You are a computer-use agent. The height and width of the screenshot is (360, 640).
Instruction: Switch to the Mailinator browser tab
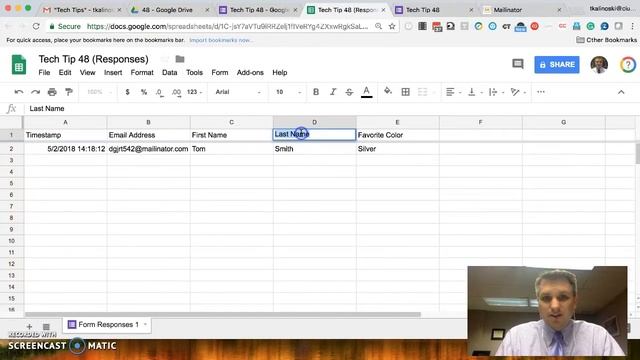(x=521, y=9)
